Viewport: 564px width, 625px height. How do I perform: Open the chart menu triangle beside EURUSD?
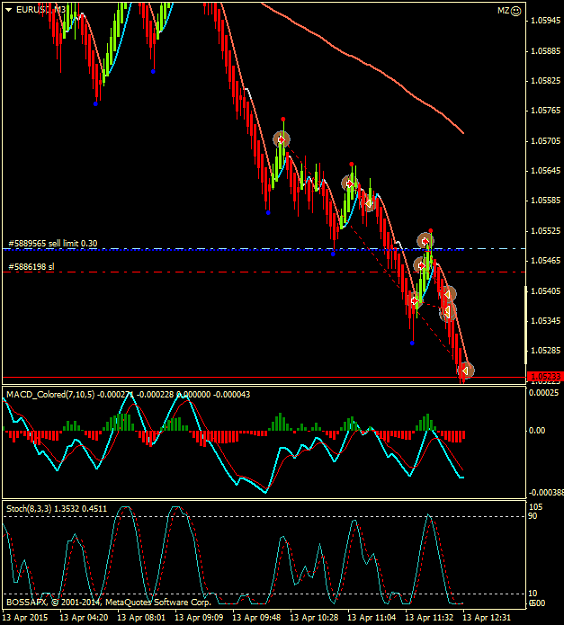8,10
